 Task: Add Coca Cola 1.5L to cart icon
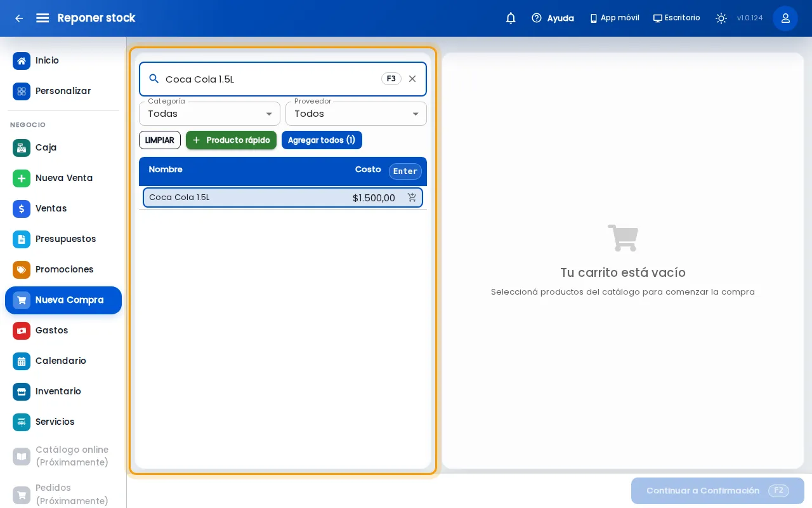[x=412, y=197]
